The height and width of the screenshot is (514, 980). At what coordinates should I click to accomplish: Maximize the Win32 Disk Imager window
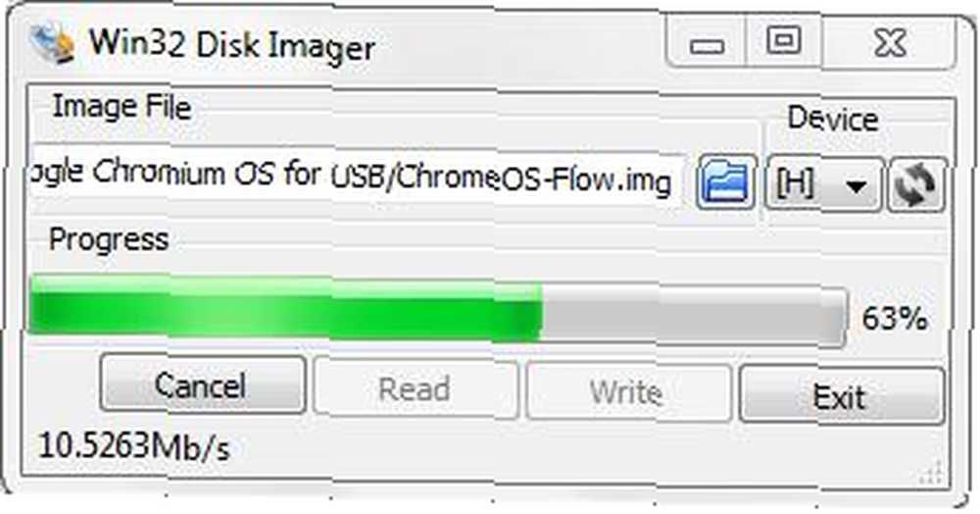(783, 41)
